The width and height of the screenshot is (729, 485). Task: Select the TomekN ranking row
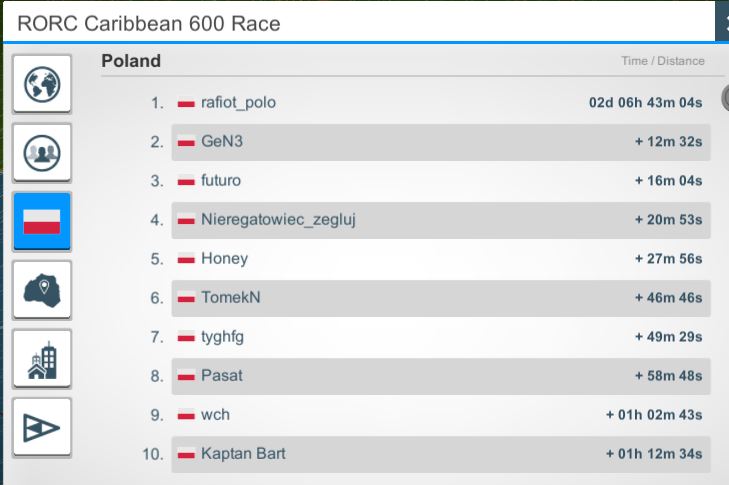click(441, 298)
